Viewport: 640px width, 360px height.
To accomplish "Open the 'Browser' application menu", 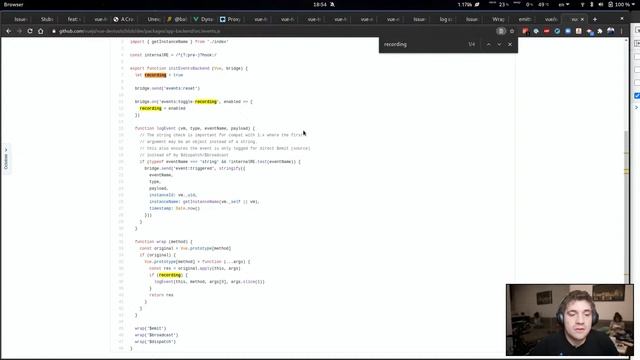I will click(14, 4).
